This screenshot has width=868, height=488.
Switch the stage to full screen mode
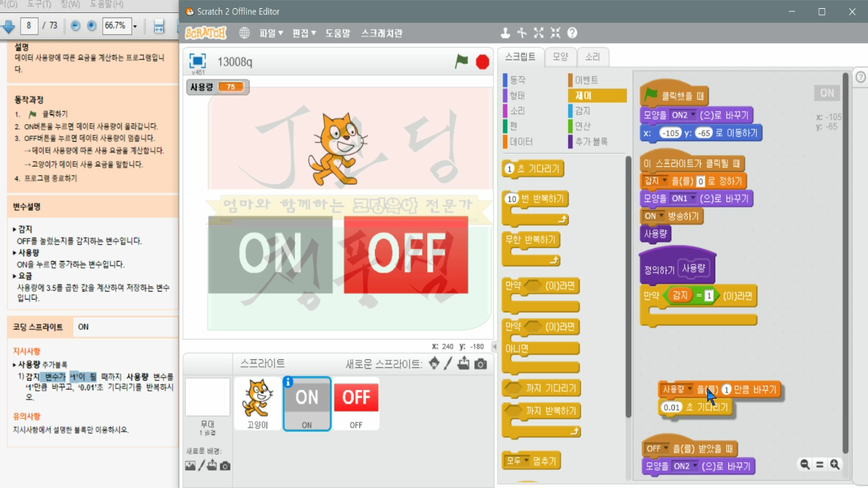[x=197, y=61]
